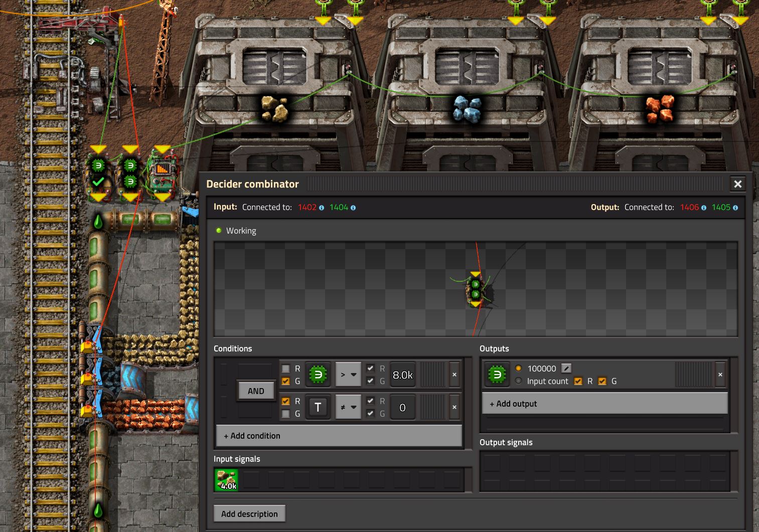Edit the 8.0k constant value

click(x=403, y=375)
